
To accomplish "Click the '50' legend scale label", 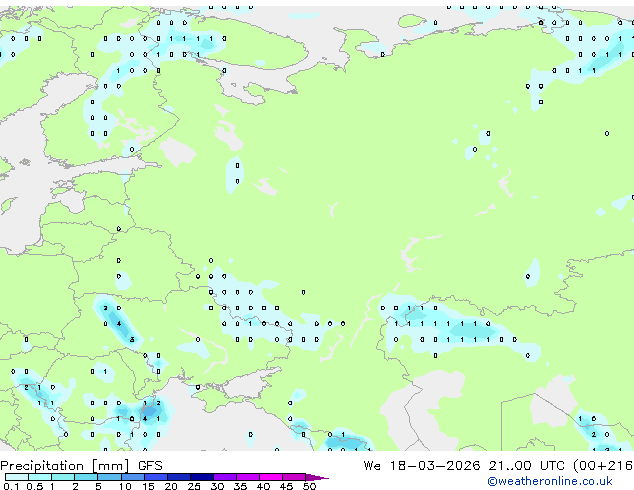I will click(x=309, y=486).
